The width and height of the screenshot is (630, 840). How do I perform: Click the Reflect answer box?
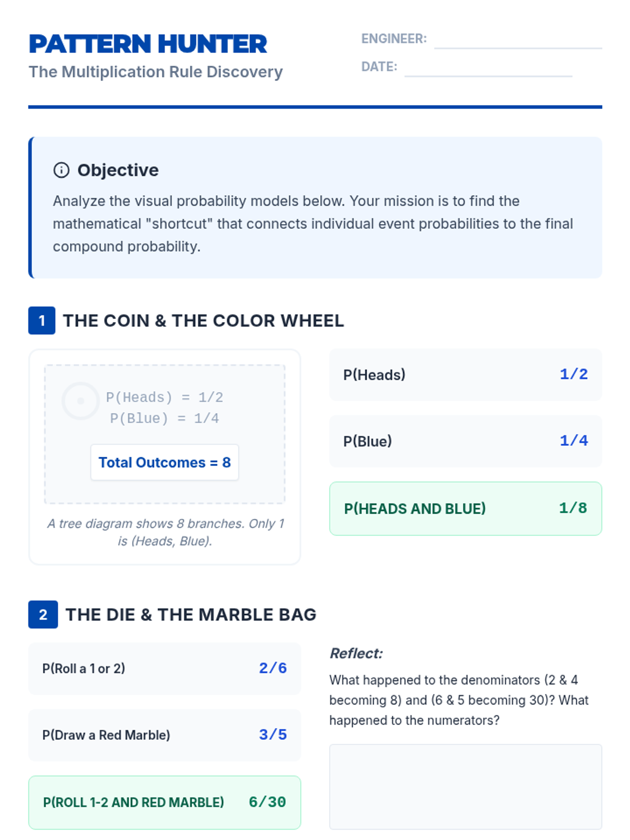tap(466, 786)
